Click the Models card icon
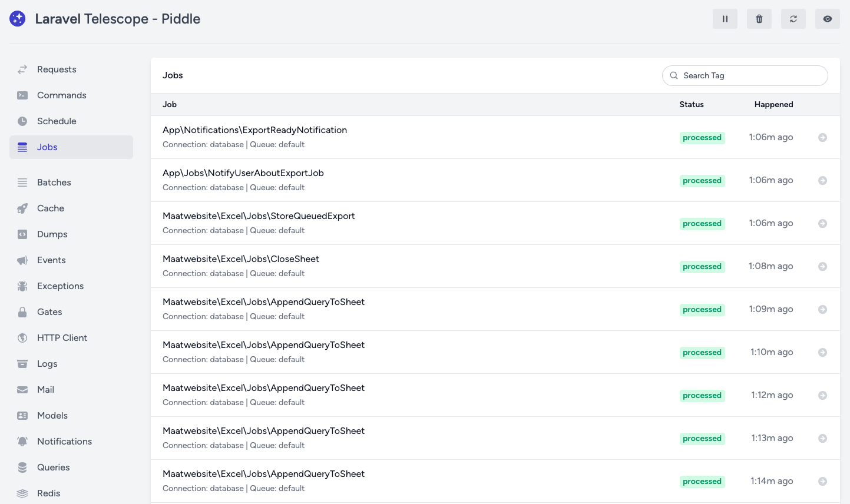This screenshot has width=850, height=504. coord(22,416)
